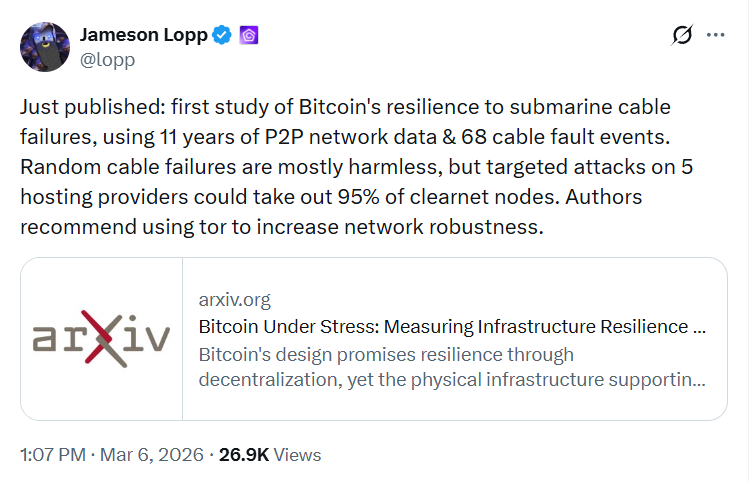View the 26.9K views count
Viewport: 751px width, 482px height.
(244, 454)
